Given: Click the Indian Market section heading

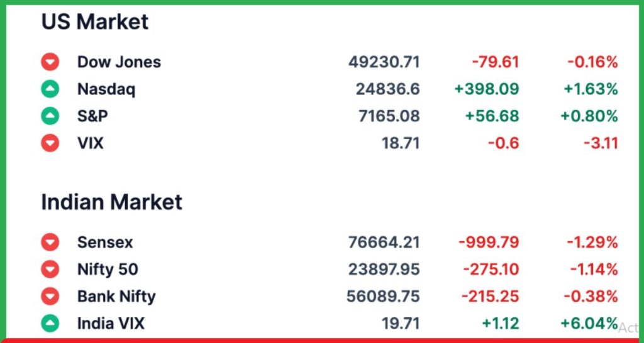Looking at the screenshot, I should [x=111, y=202].
